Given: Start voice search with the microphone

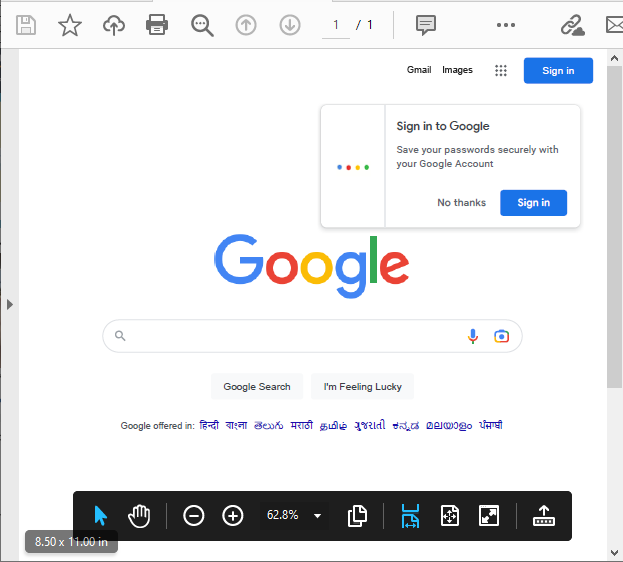Looking at the screenshot, I should pos(473,336).
